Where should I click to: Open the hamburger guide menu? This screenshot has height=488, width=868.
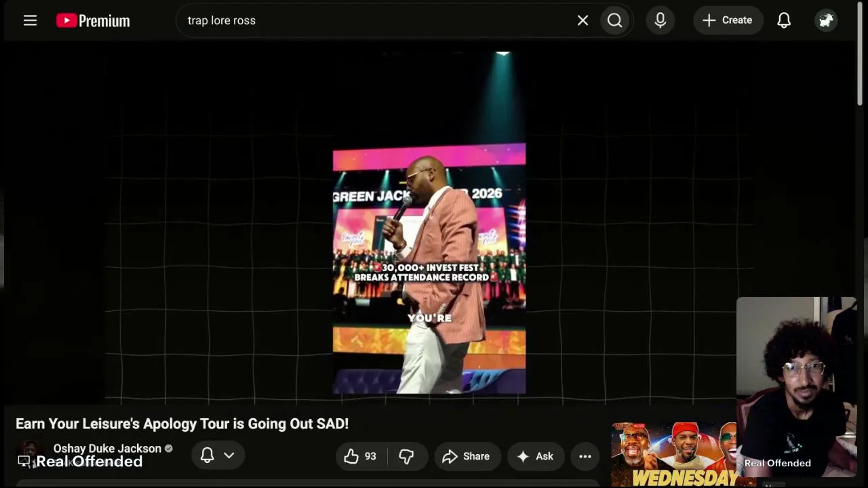click(30, 20)
